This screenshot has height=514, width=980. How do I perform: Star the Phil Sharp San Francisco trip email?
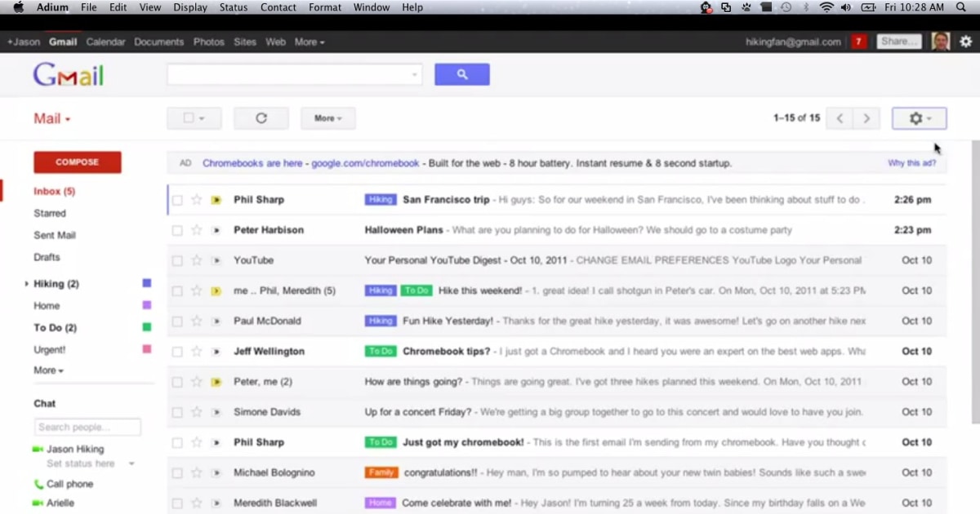point(196,200)
